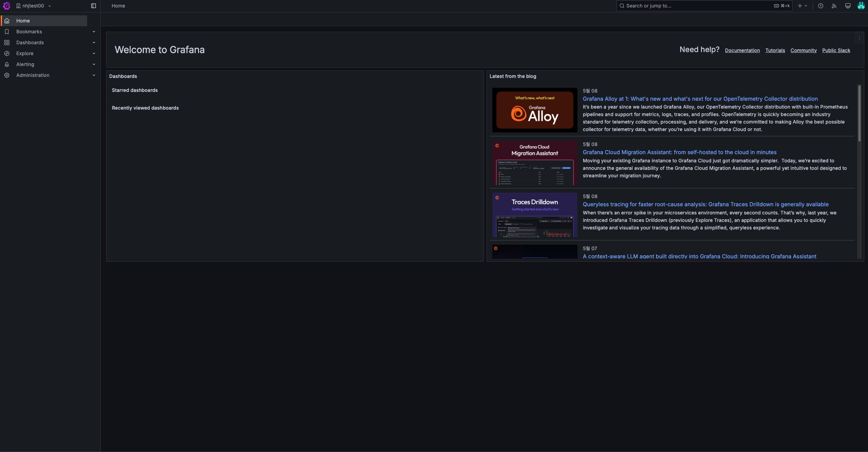
Task: Open the plus new-item dropdown
Action: click(x=802, y=6)
